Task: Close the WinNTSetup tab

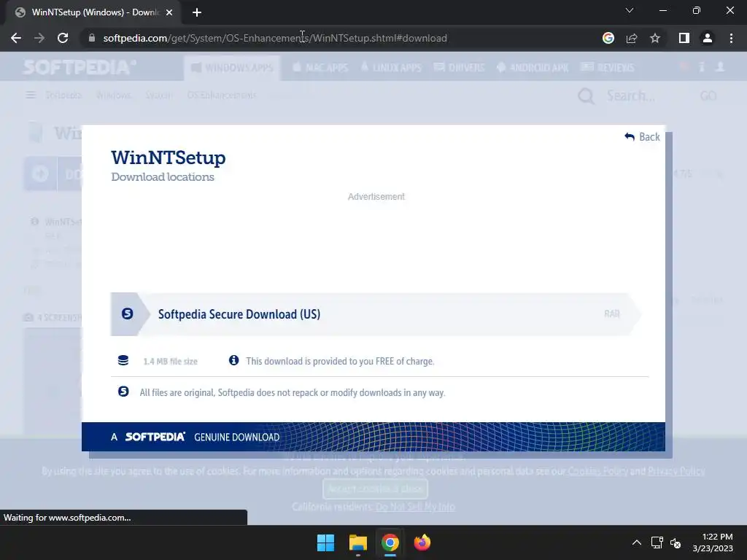Action: pos(169,12)
